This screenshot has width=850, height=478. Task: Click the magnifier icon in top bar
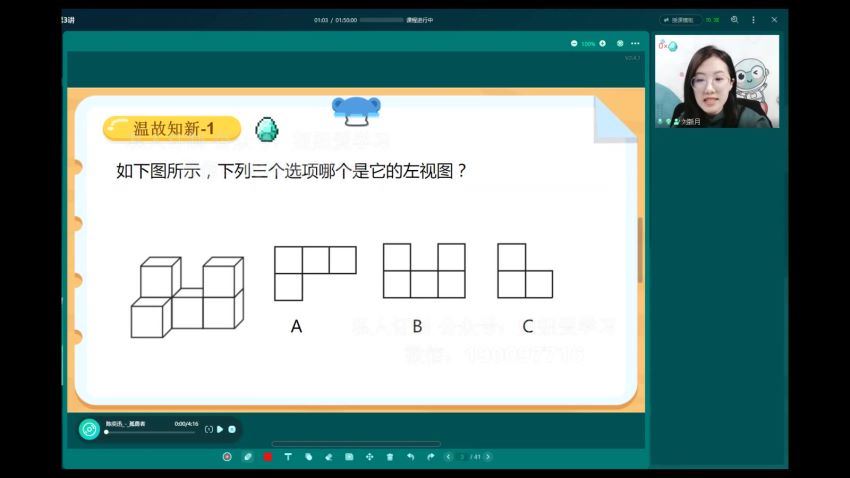click(x=735, y=20)
